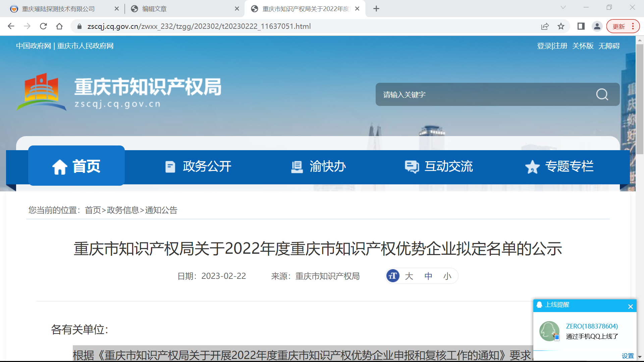Set article font size to 中

pos(428,276)
